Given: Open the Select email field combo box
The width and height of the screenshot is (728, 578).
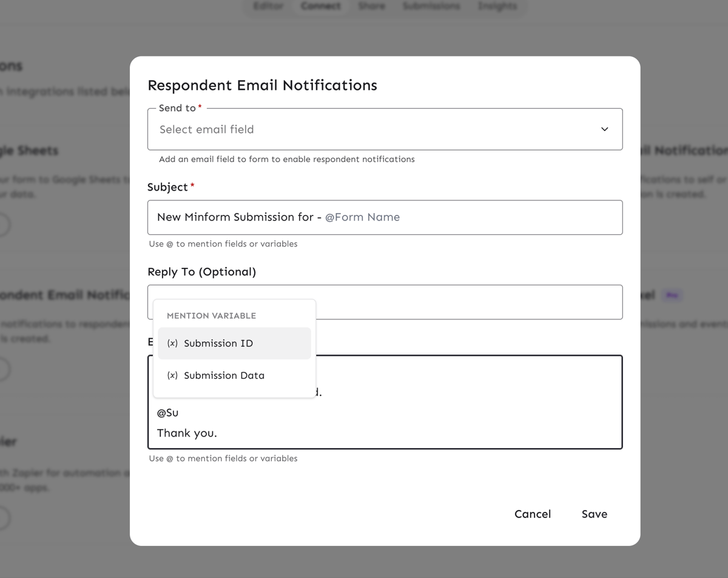Looking at the screenshot, I should pyautogui.click(x=376, y=129).
